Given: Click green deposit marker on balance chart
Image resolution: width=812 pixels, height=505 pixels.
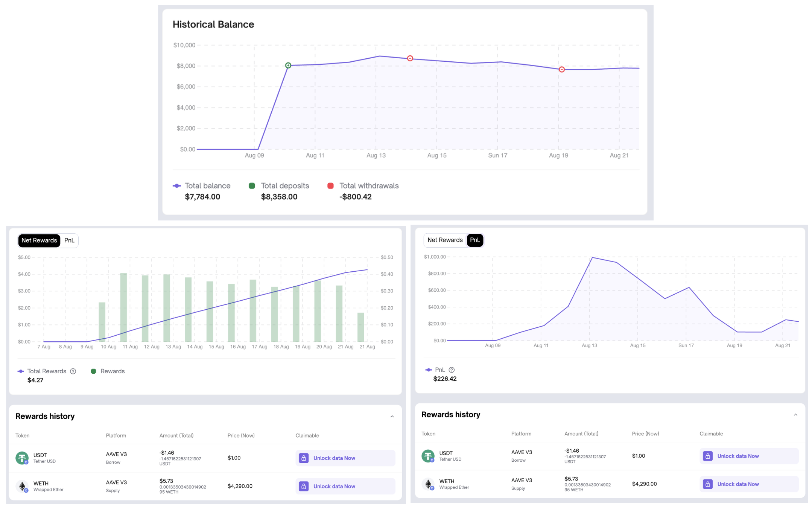Looking at the screenshot, I should click(x=288, y=65).
